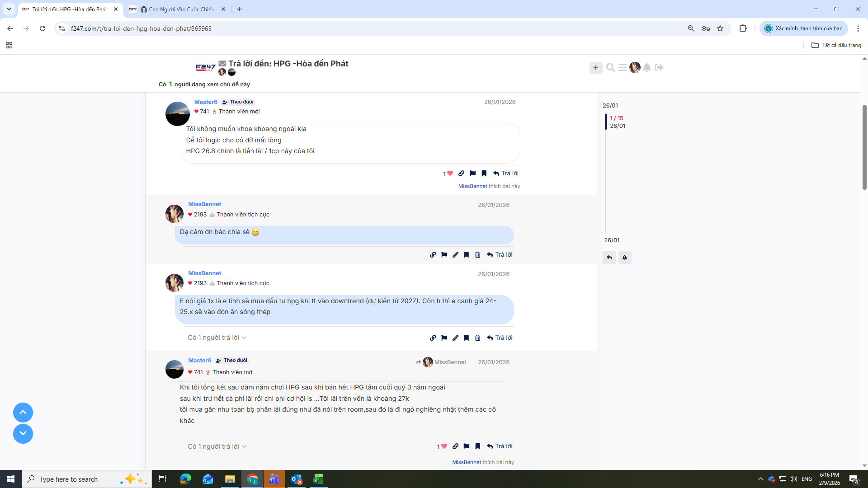Click 'Trả lời' on Master6's first post
Screen dimensions: 868x488
506,174
